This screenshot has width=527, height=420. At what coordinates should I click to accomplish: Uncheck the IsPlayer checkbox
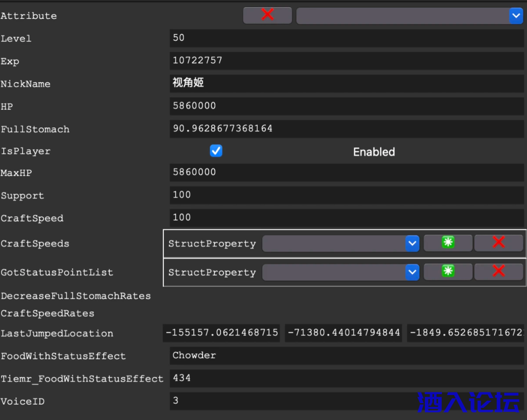pos(216,151)
